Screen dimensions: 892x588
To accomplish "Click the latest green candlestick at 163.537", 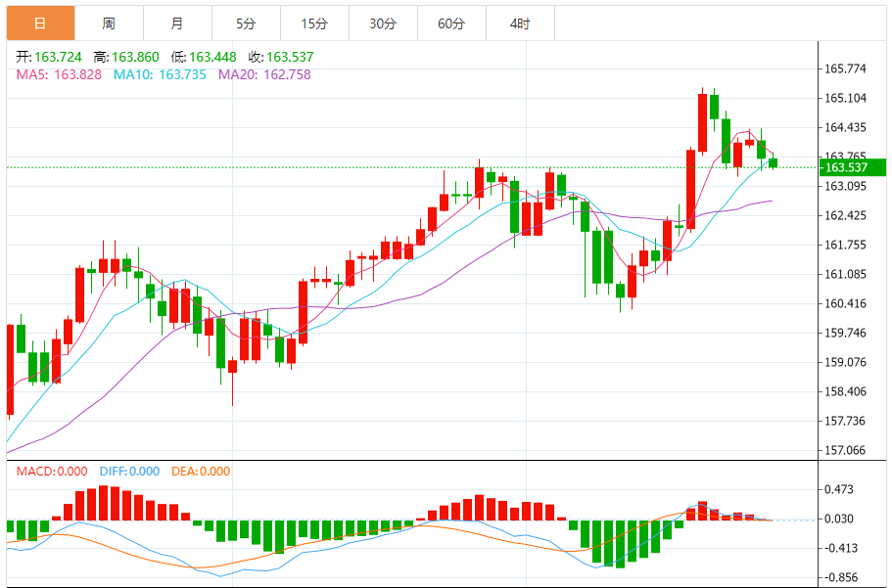I will (x=774, y=163).
